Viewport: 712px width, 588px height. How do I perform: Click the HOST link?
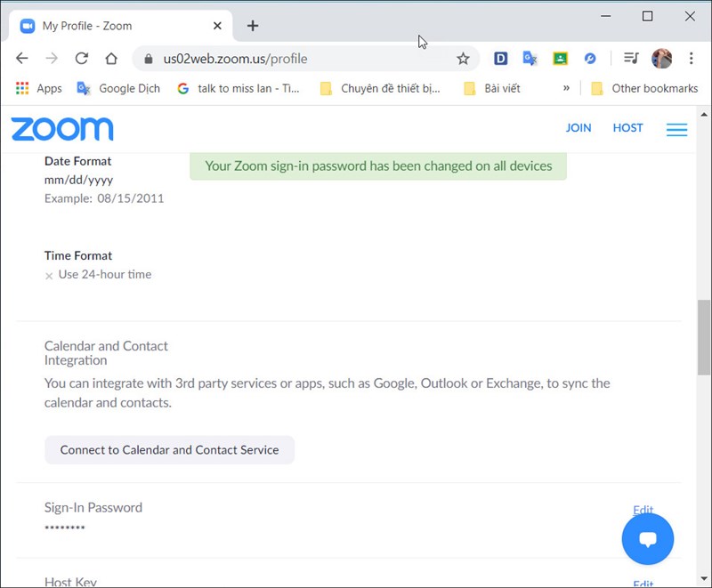coord(627,128)
